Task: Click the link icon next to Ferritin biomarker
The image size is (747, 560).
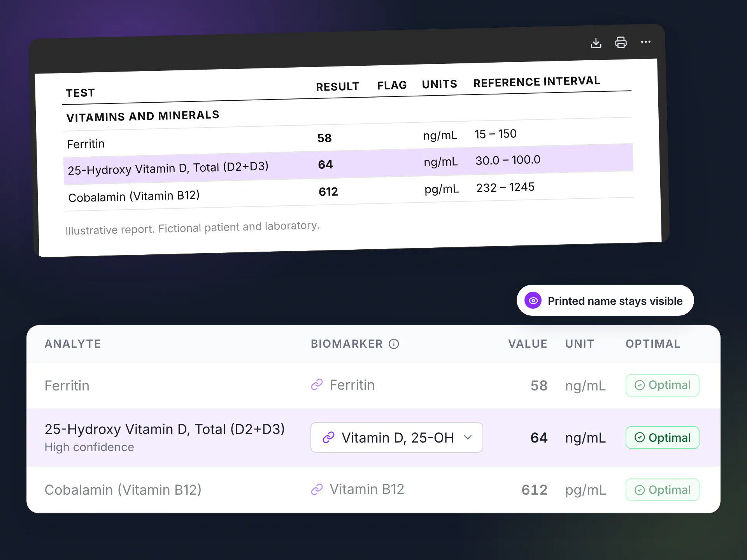Action: [x=317, y=385]
